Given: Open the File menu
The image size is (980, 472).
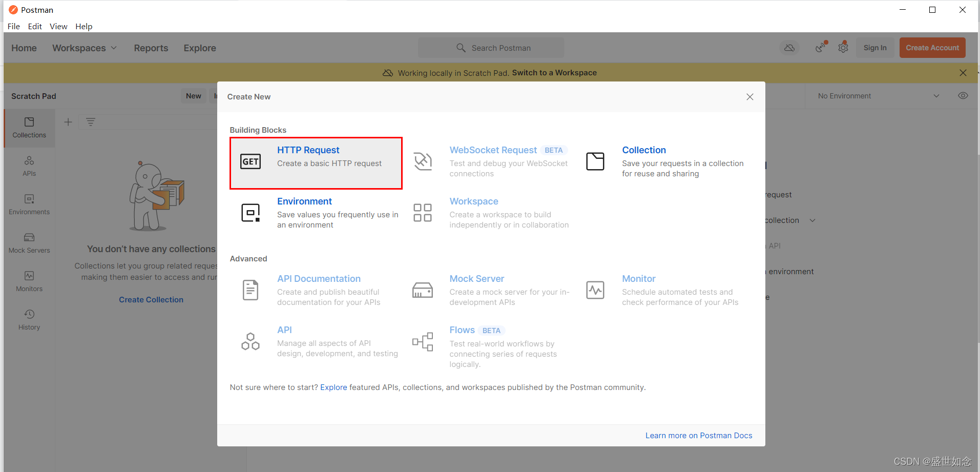Looking at the screenshot, I should 14,26.
